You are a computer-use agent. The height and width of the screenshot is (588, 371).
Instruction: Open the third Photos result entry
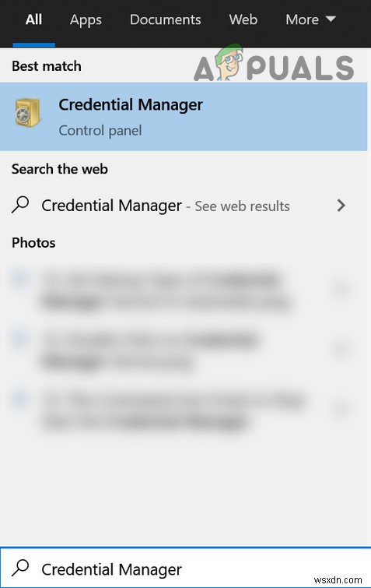tap(184, 410)
